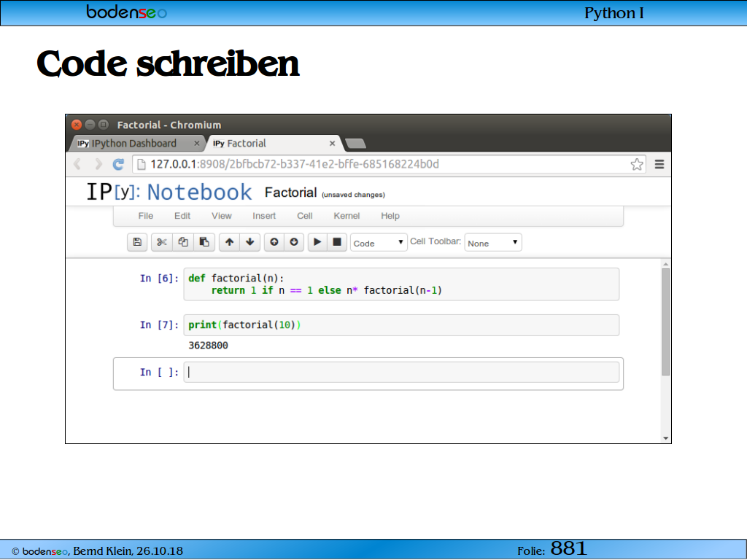747x560 pixels.
Task: Click the scrollbar down arrow
Action: (x=665, y=438)
